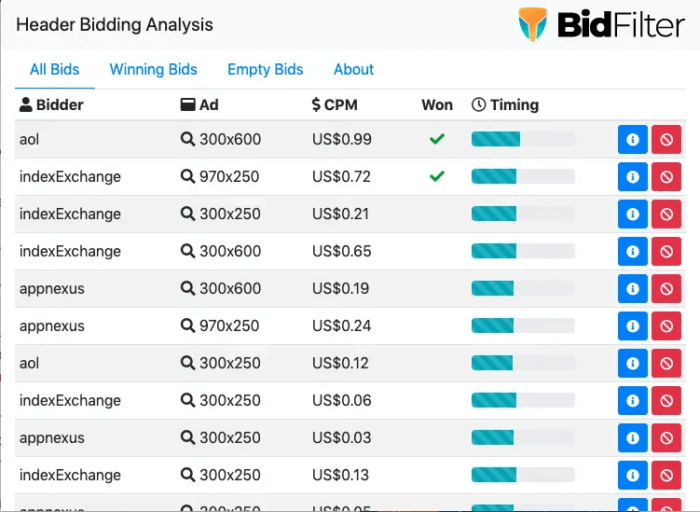Block the appnexus US$0.24 bid
The image size is (700, 512).
point(666,326)
